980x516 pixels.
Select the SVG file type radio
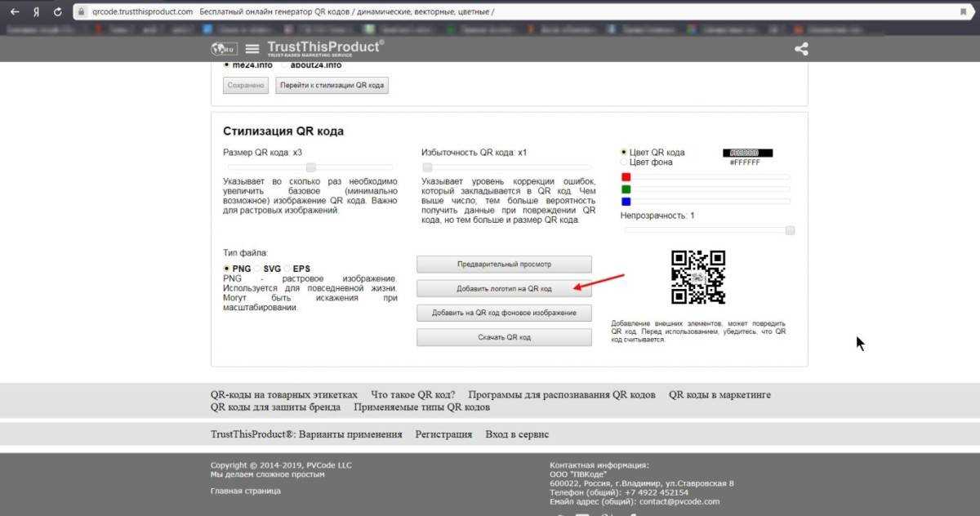(258, 269)
